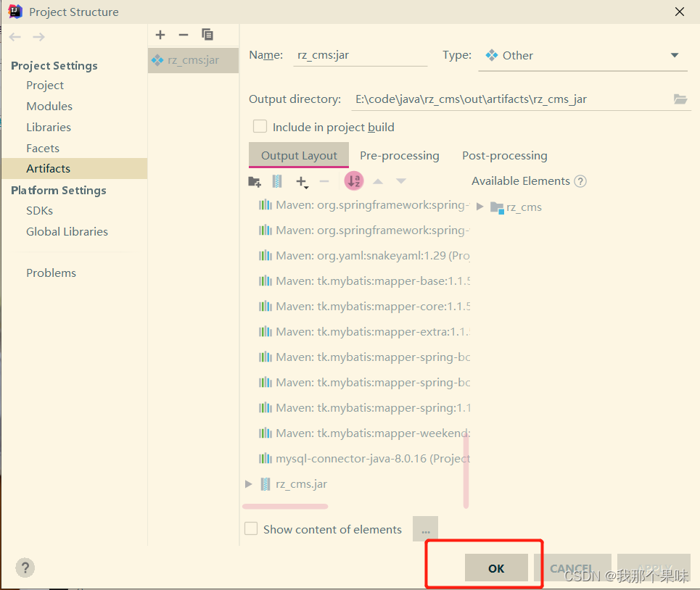Click the Back navigation arrow
This screenshot has height=590, width=700.
coord(15,36)
